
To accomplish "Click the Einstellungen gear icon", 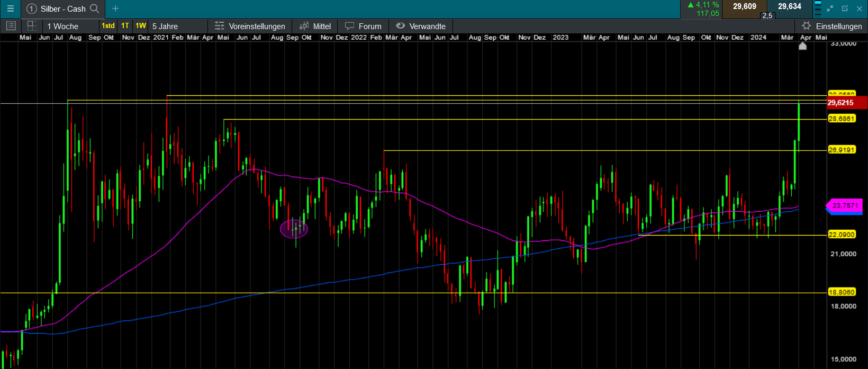I will click(806, 26).
